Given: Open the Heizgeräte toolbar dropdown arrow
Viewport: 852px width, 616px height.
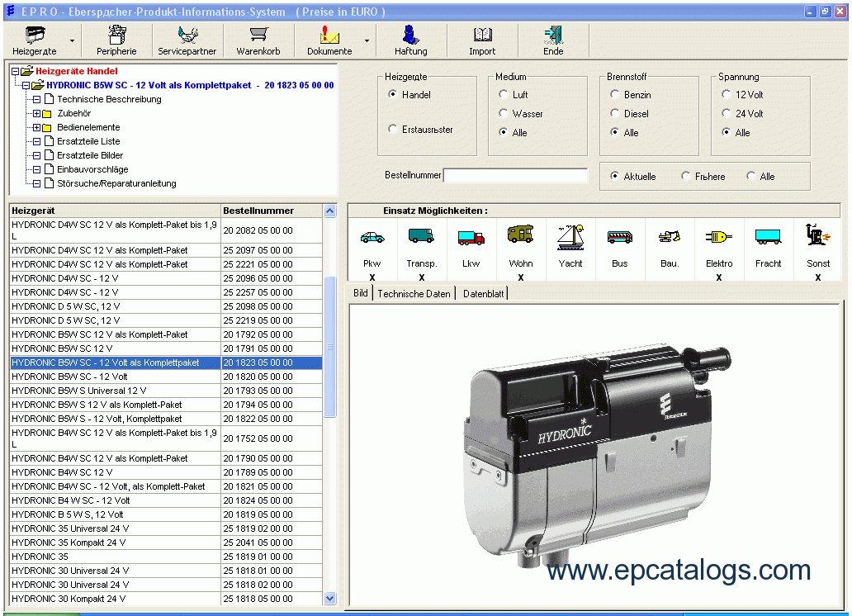Looking at the screenshot, I should click(73, 40).
